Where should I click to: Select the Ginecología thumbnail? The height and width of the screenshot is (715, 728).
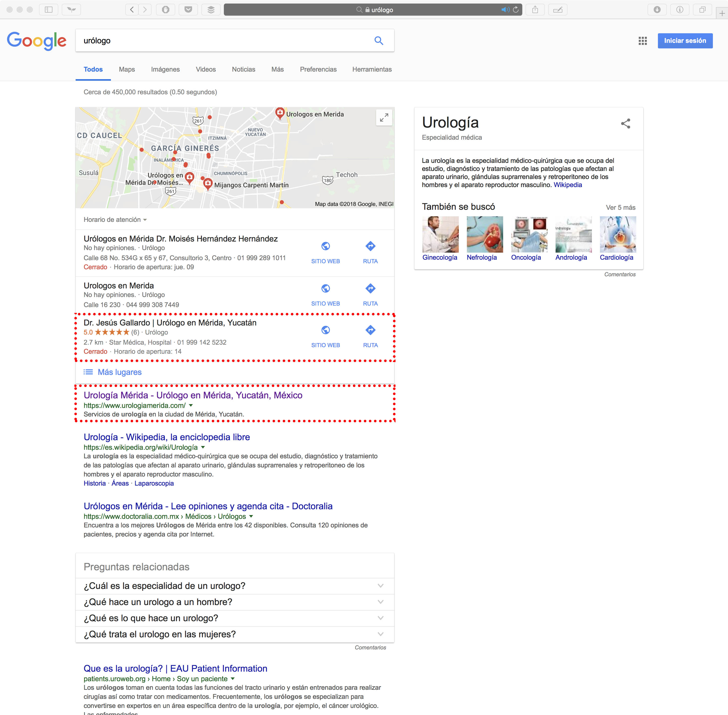(440, 234)
